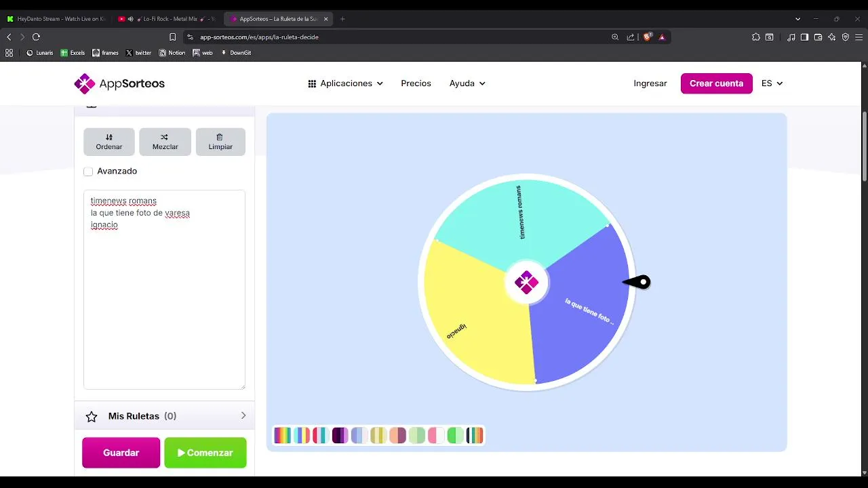Open the apps grid icon in bookmarks bar
This screenshot has width=868, height=488.
(9, 53)
